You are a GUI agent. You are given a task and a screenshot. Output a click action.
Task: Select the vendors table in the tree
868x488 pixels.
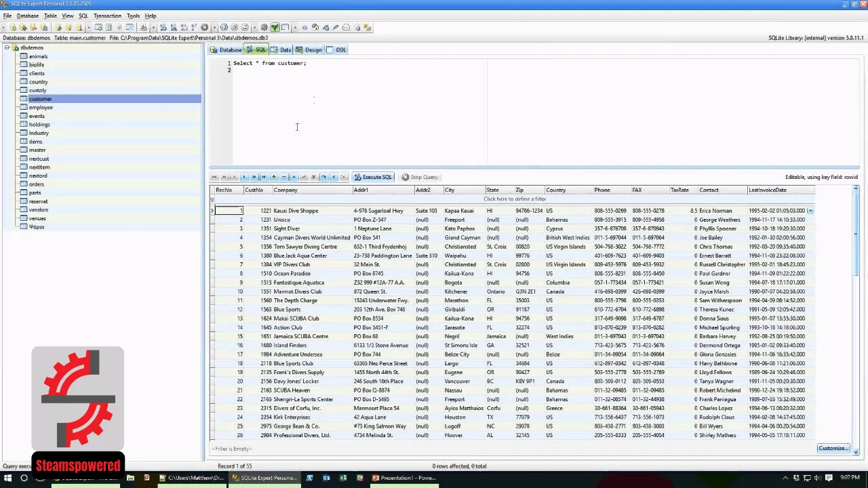click(x=38, y=210)
